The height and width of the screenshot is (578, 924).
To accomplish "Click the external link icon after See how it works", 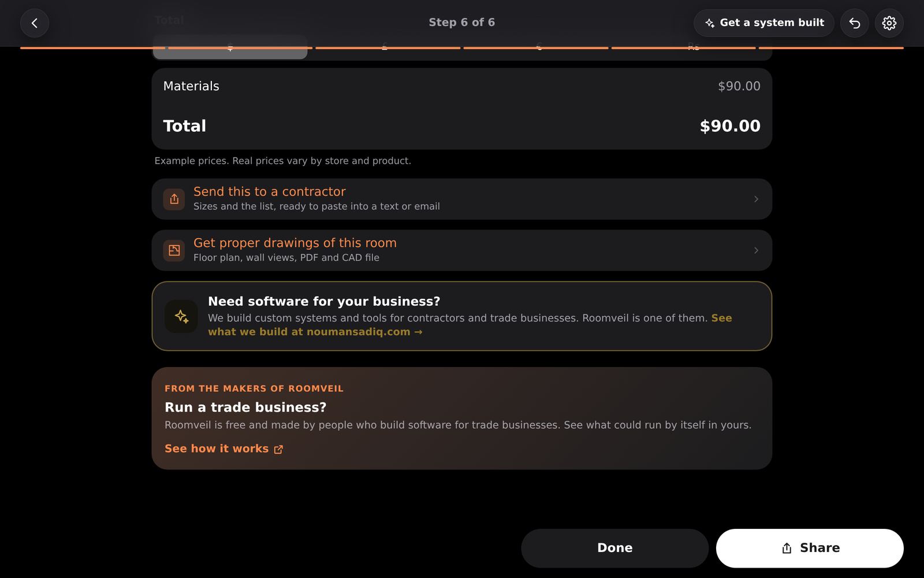I will point(278,449).
